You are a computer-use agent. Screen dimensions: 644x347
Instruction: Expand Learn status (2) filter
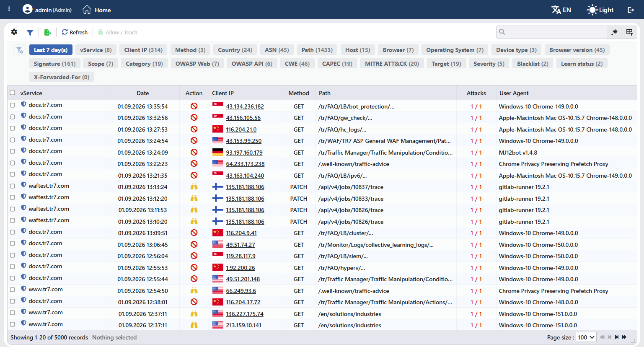tap(582, 64)
